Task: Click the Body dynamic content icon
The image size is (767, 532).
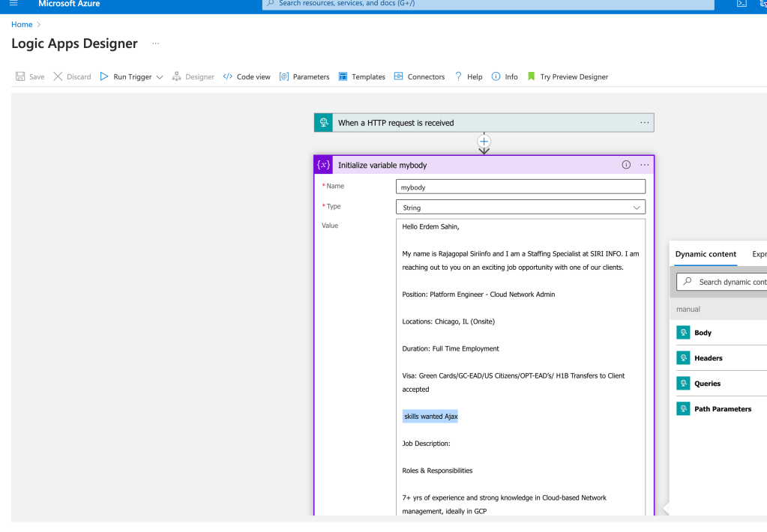Action: (x=683, y=333)
